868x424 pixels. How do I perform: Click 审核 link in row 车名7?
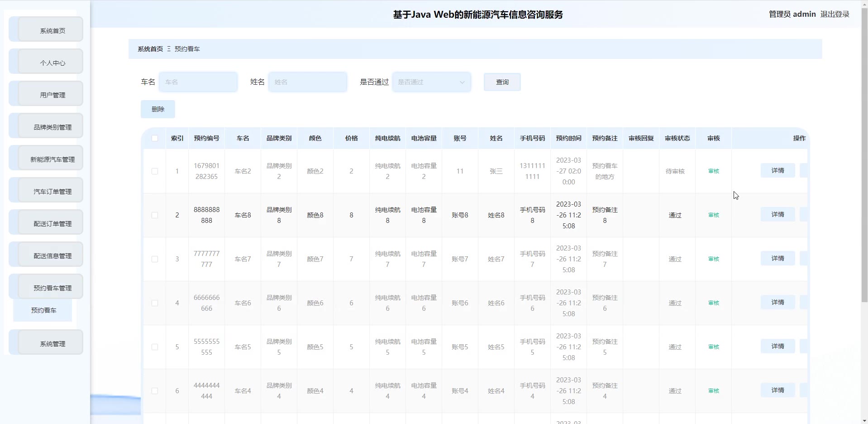(x=714, y=259)
